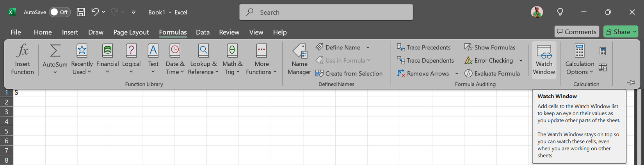Click Trace Precedents

[423, 47]
